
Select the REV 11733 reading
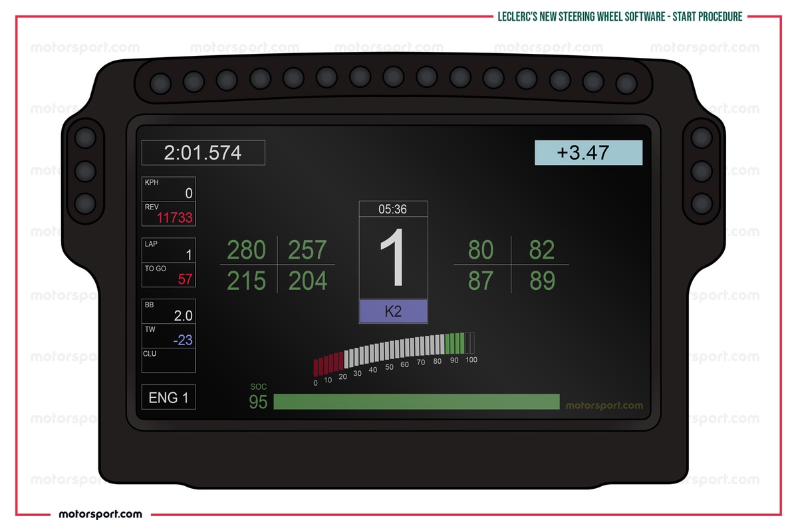(x=169, y=213)
